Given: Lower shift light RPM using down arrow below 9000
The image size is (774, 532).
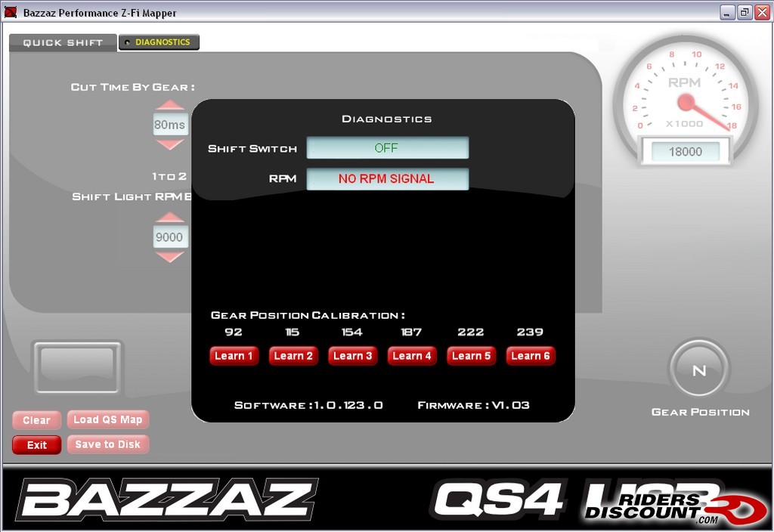Looking at the screenshot, I should tap(170, 257).
